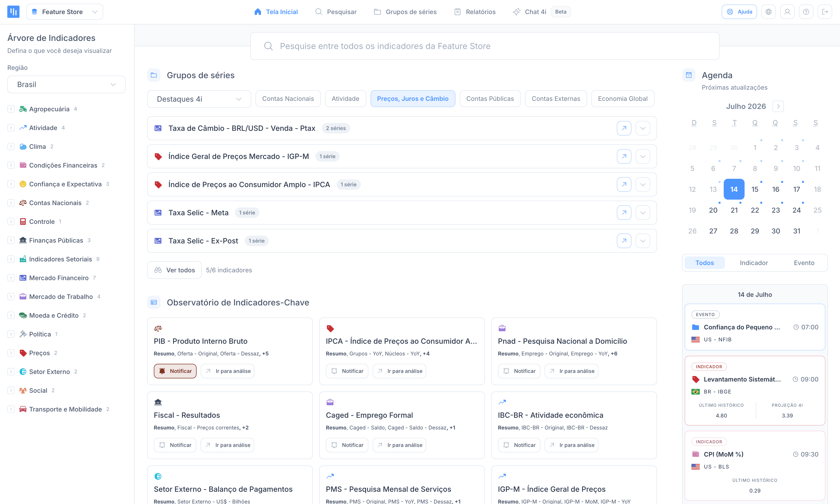The width and height of the screenshot is (840, 504).
Task: Expand the Mercado Financeiro tree node
Action: (11, 278)
